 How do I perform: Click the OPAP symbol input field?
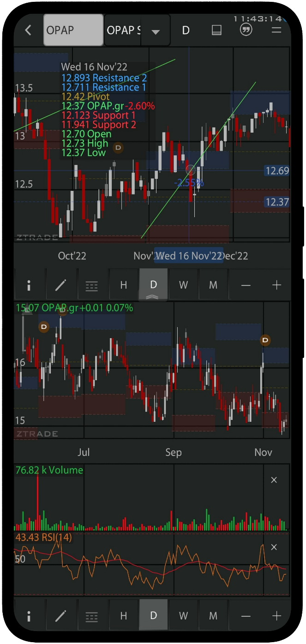point(73,30)
